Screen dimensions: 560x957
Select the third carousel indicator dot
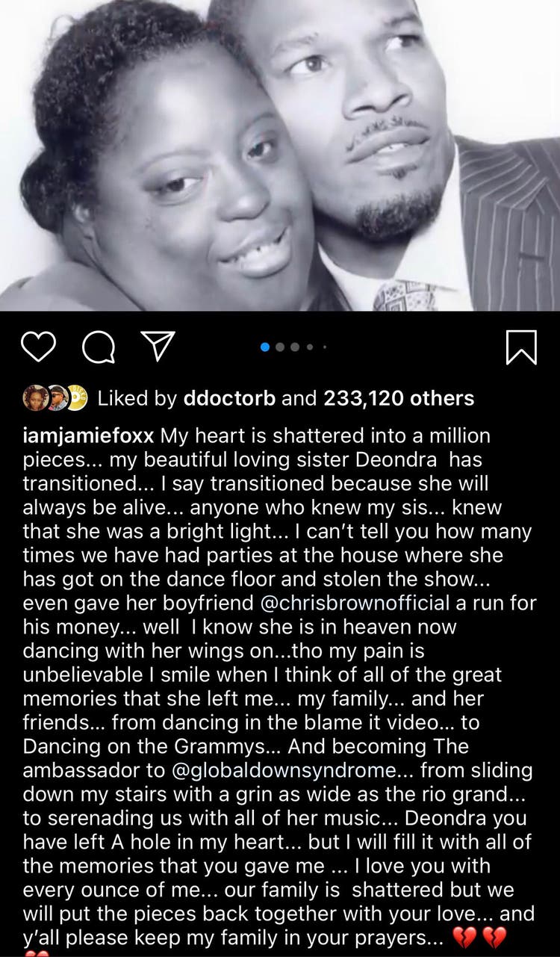(x=295, y=347)
